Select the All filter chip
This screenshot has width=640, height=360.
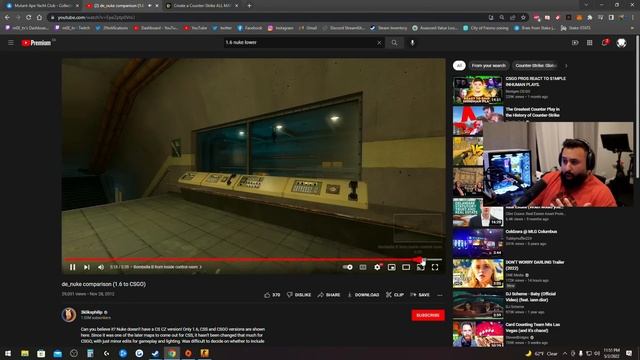point(459,65)
